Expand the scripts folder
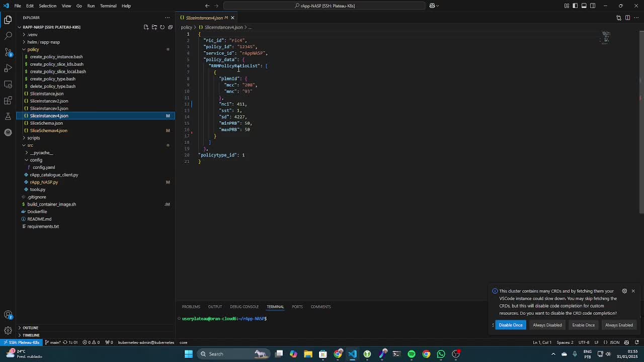This screenshot has width=644, height=362. [34, 138]
